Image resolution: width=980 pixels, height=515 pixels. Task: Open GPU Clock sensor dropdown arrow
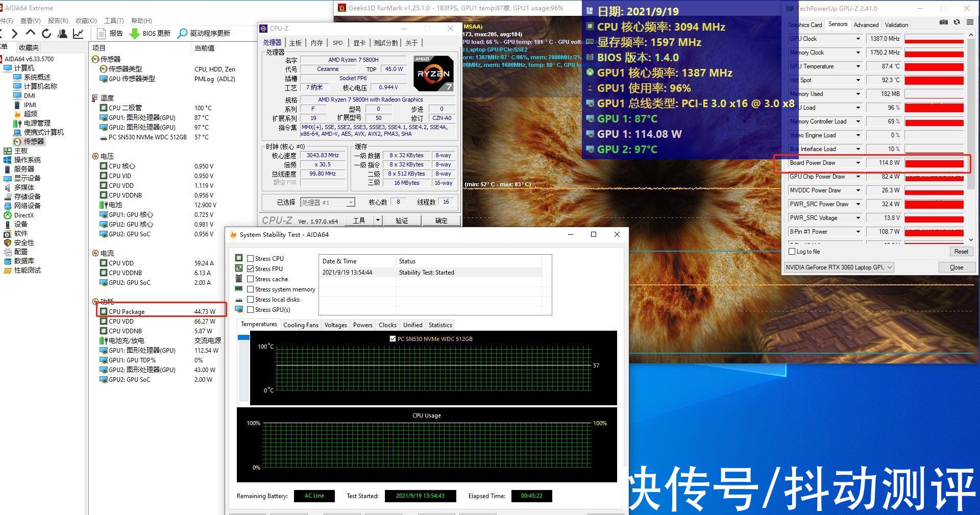(858, 39)
